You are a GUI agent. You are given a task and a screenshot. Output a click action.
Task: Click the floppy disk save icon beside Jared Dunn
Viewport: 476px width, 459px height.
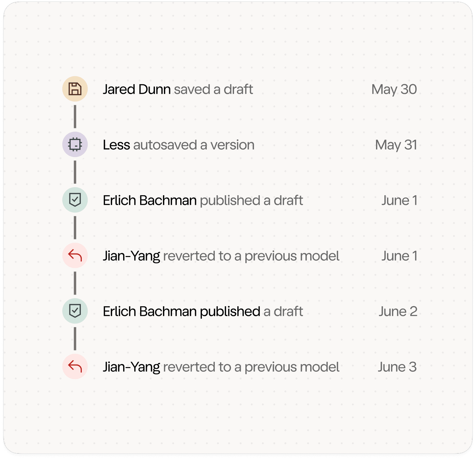75,89
